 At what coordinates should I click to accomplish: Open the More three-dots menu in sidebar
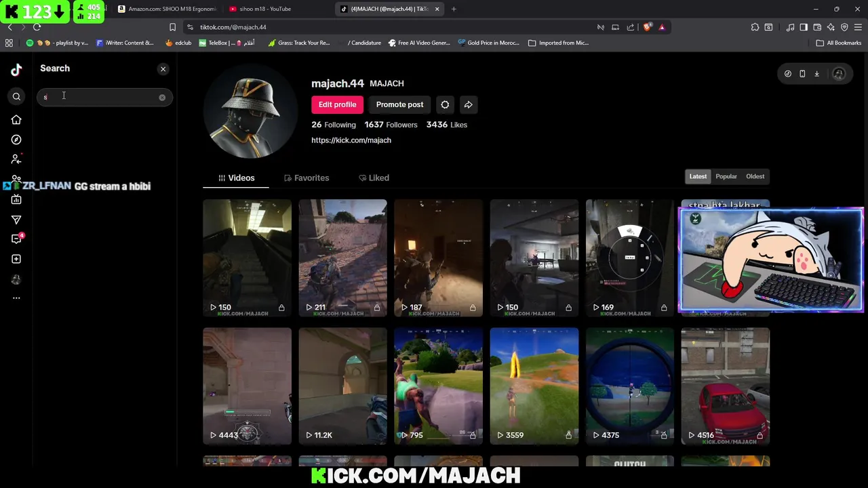tap(16, 298)
